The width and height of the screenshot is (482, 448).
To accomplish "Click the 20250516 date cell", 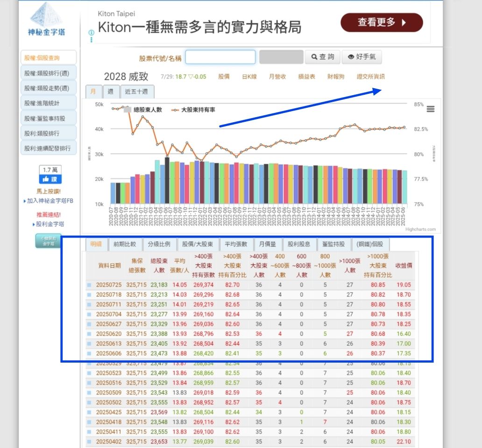I will tap(109, 383).
